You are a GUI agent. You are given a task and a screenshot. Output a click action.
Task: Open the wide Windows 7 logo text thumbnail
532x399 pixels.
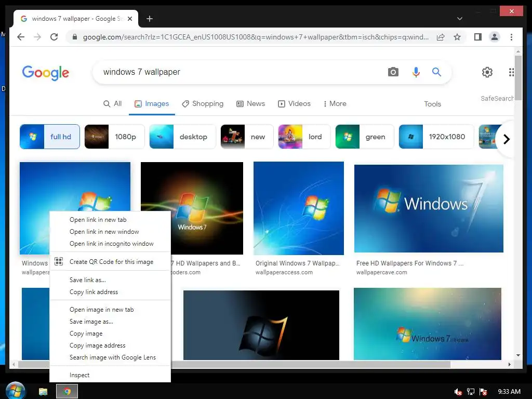tap(429, 208)
